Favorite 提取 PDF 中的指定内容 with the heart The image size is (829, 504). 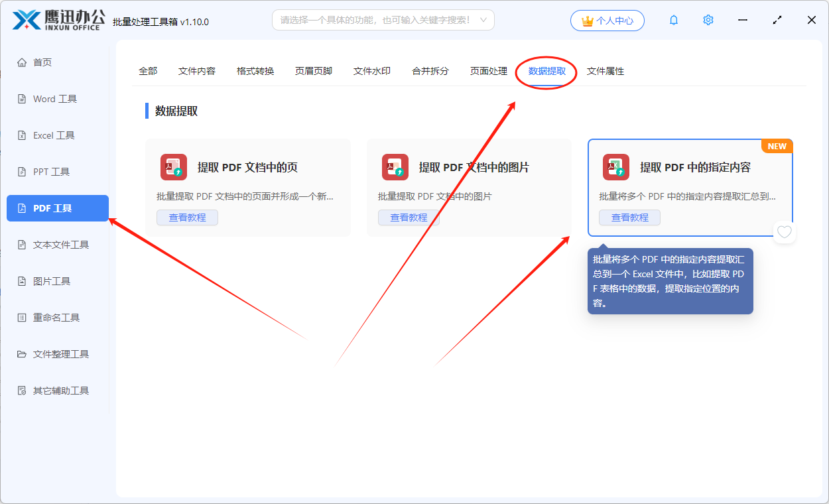(x=785, y=232)
